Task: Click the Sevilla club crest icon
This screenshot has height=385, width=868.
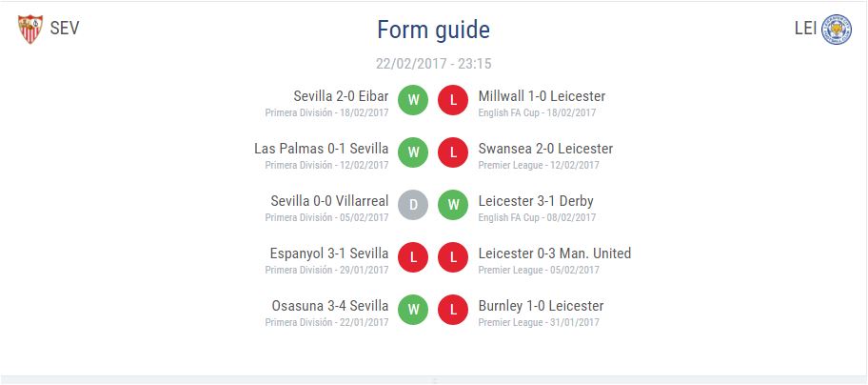Action: (x=30, y=29)
